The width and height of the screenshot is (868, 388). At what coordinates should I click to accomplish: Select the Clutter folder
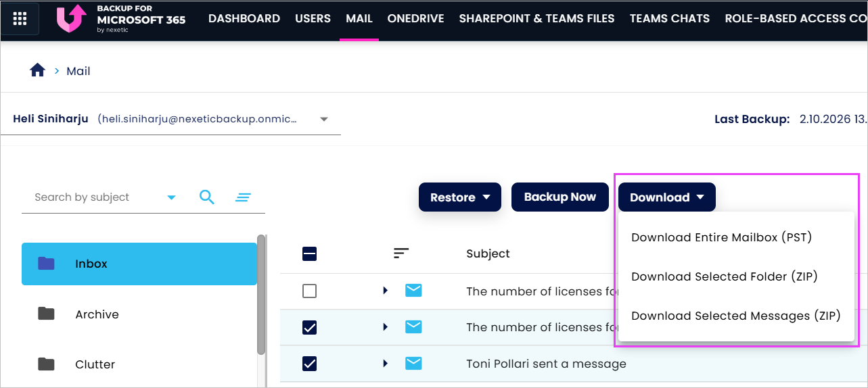click(x=139, y=364)
